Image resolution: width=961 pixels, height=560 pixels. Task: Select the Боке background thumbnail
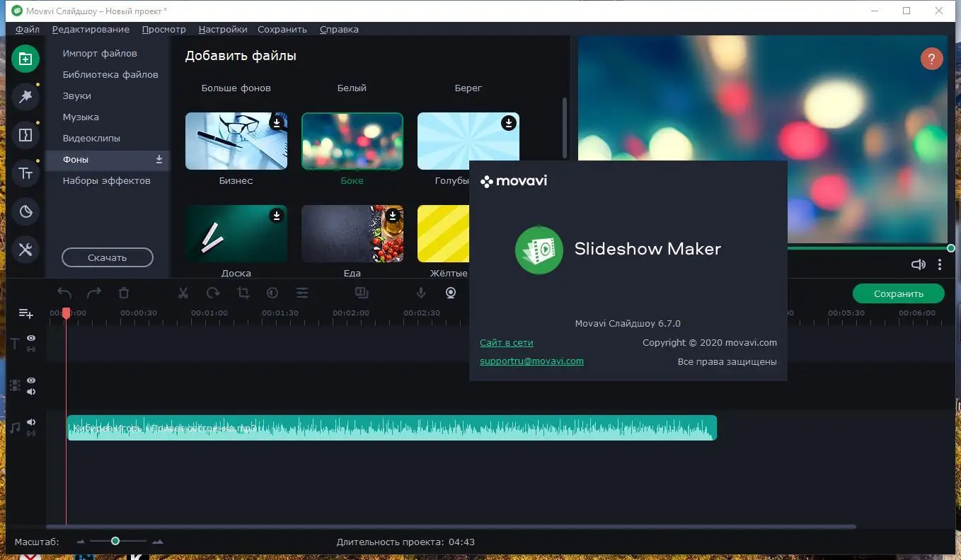[352, 140]
